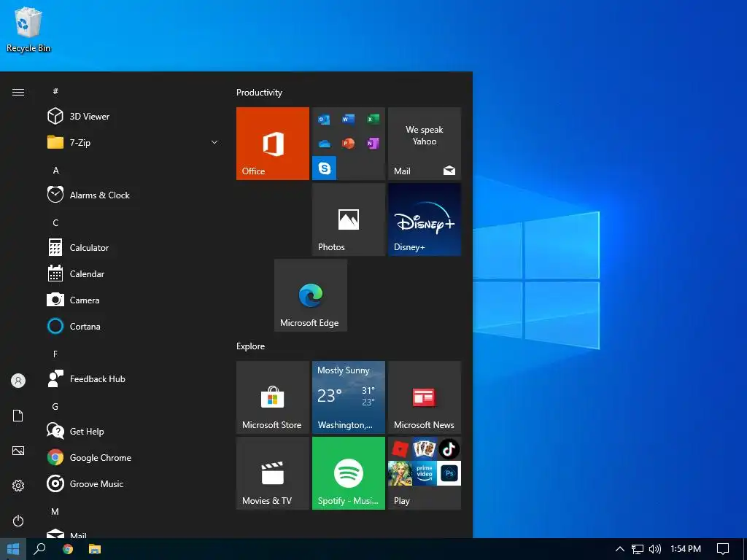The width and height of the screenshot is (747, 560).
Task: Open PowerPoint from Office apps tile
Action: click(x=348, y=144)
